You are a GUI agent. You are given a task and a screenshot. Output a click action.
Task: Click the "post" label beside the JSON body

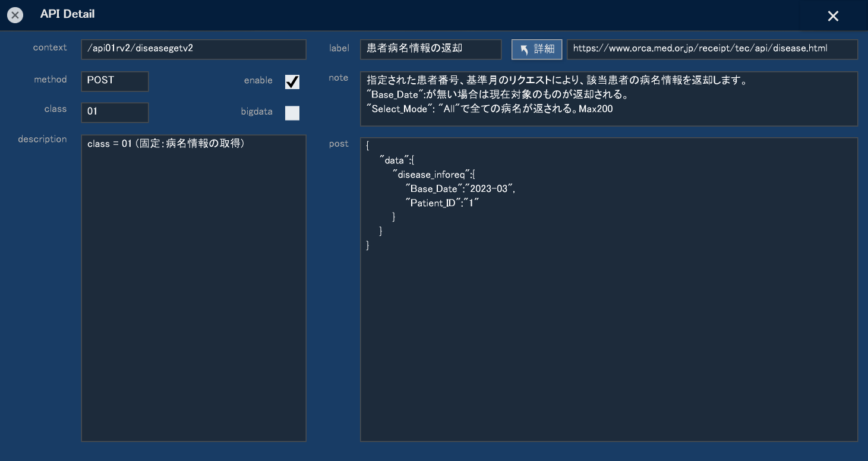coord(339,144)
